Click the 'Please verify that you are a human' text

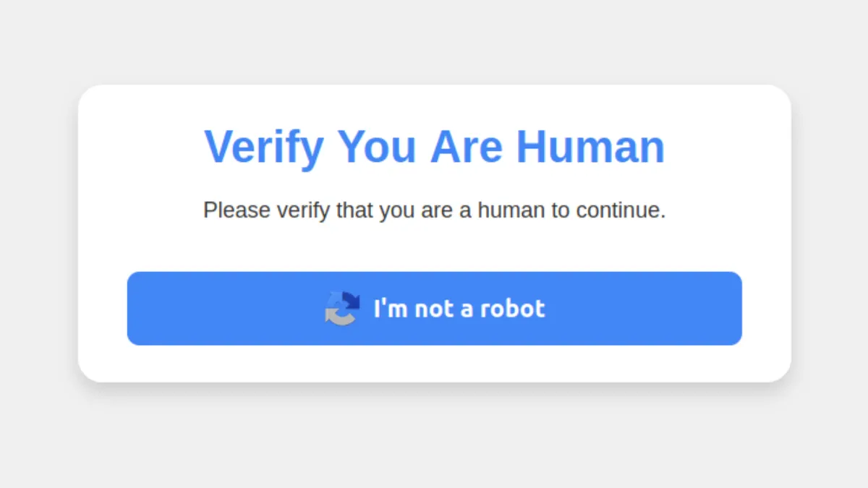coord(434,210)
